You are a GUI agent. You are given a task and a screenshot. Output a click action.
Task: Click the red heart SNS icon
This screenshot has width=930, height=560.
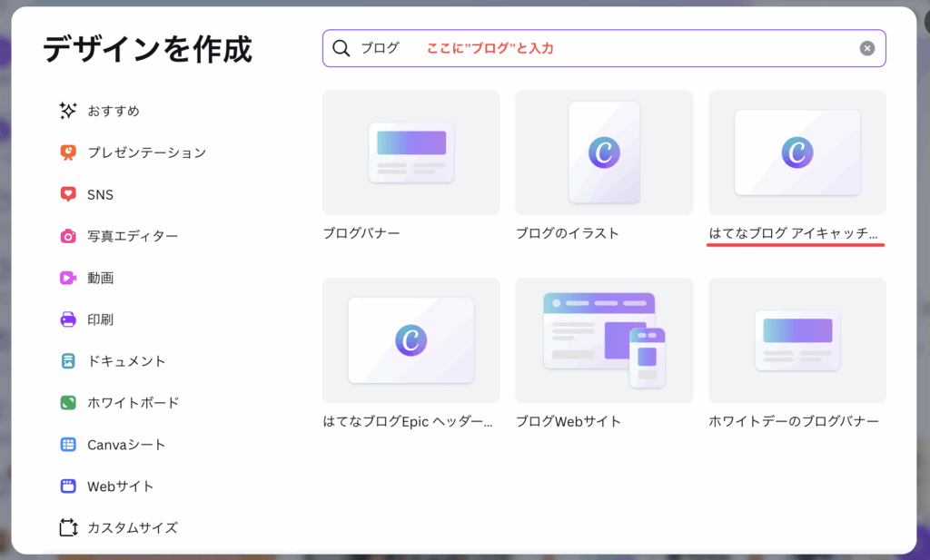(68, 194)
